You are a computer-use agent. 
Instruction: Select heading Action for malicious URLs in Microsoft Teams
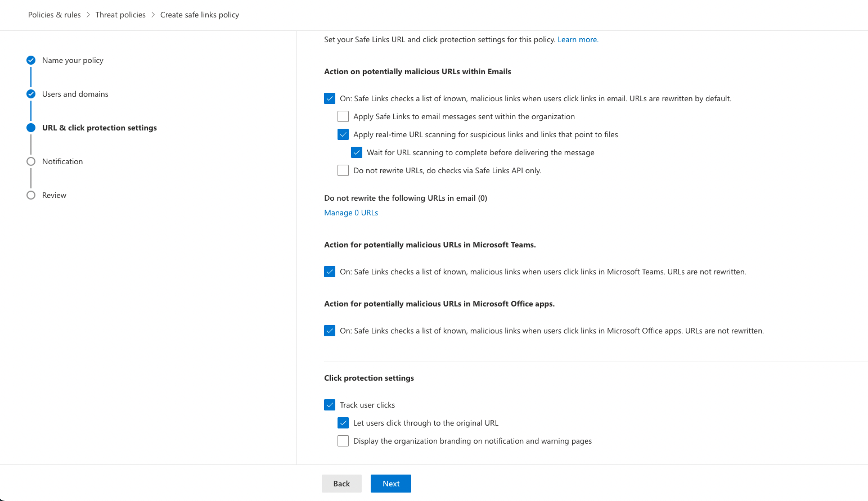pos(430,245)
